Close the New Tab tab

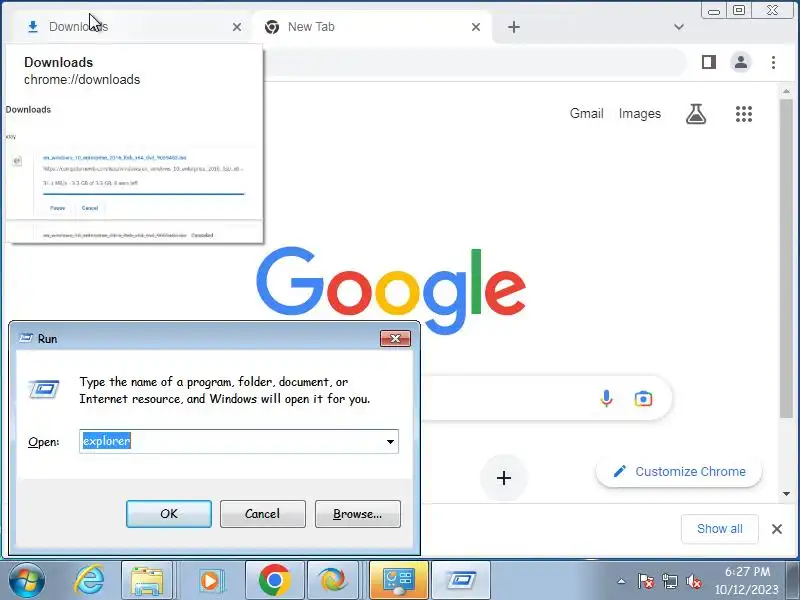pos(476,27)
